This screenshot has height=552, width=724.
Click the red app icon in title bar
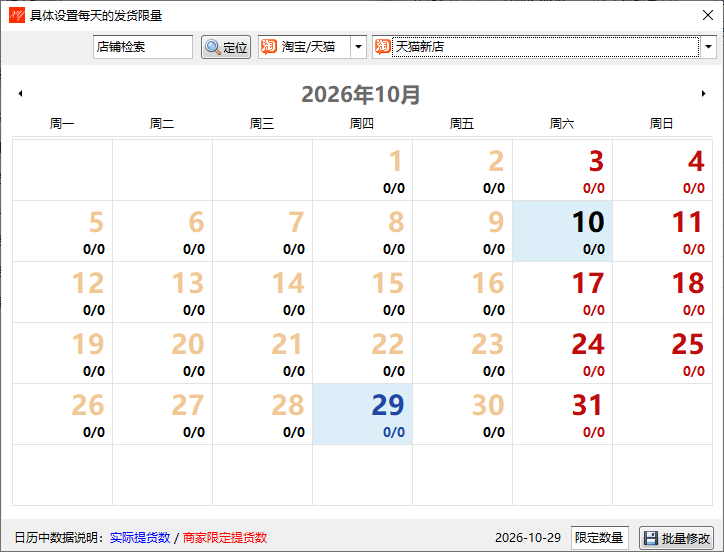(x=17, y=15)
